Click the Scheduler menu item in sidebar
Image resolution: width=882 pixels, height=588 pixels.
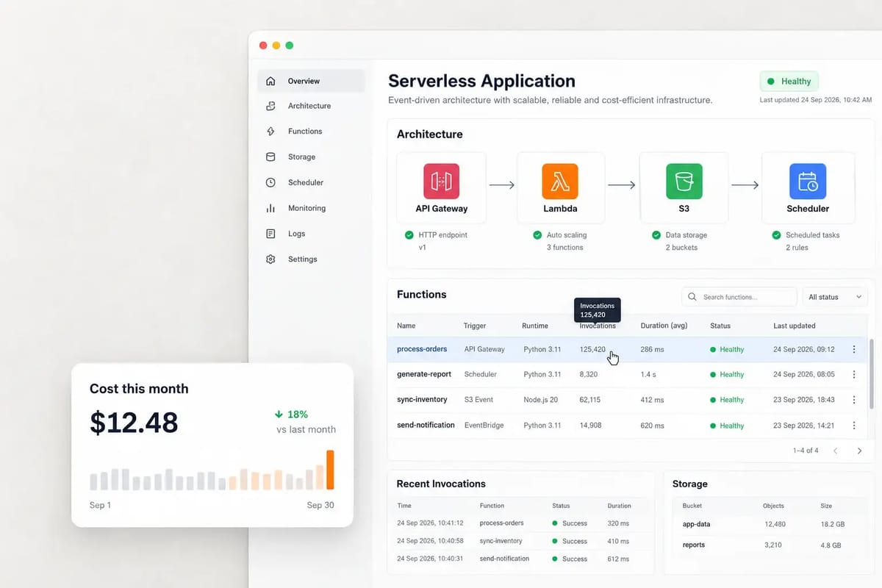311,182
